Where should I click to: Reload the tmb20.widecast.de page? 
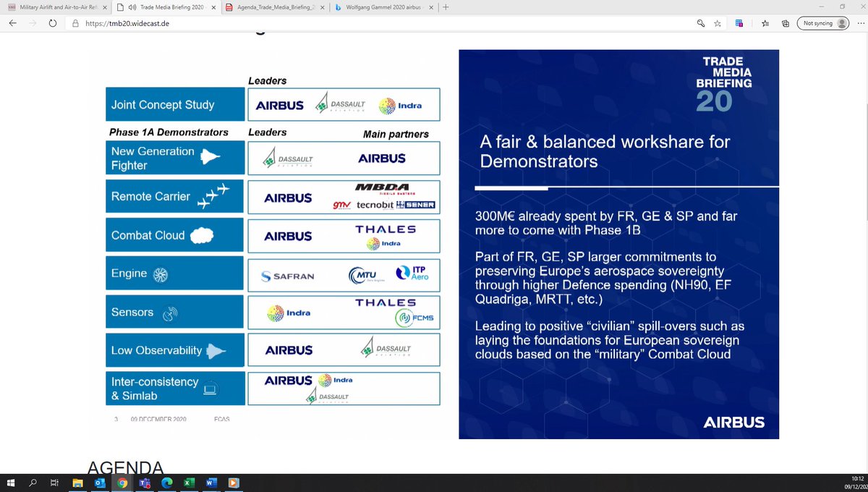(x=54, y=23)
